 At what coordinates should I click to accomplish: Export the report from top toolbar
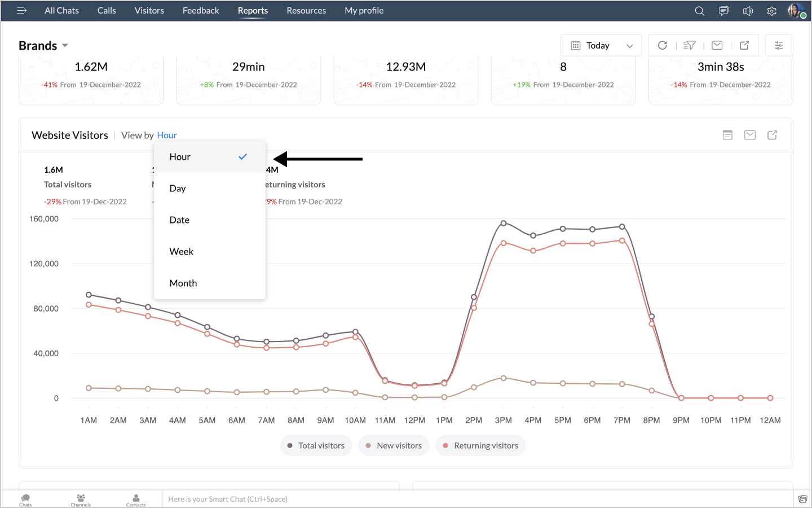tap(744, 45)
